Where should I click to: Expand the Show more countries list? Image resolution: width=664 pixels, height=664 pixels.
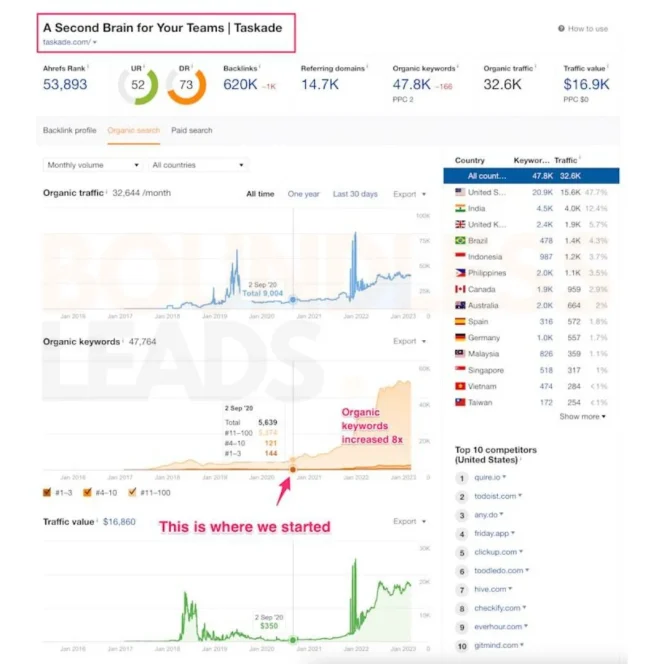[582, 416]
